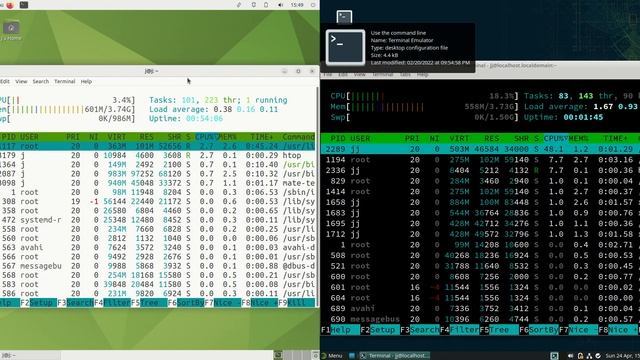Click PID column header in right htop
The width and height of the screenshot is (640, 360).
coord(338,138)
